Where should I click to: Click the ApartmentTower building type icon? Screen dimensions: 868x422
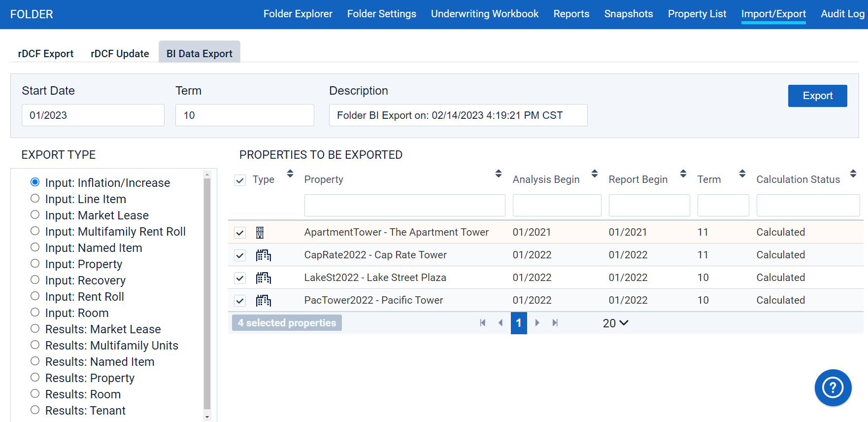point(260,233)
